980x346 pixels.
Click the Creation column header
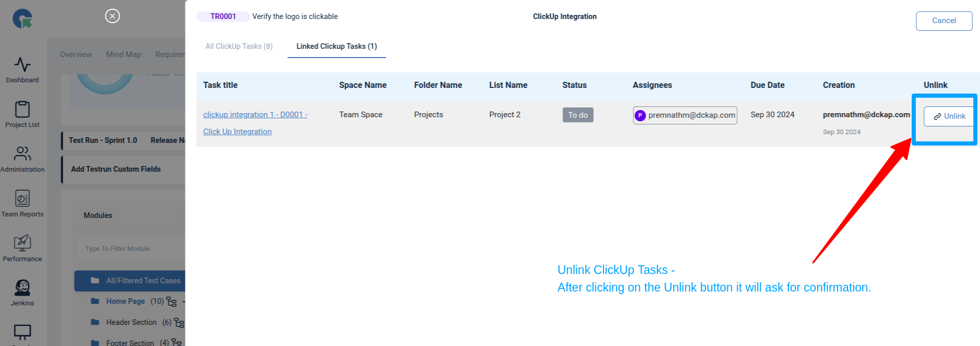pos(839,85)
